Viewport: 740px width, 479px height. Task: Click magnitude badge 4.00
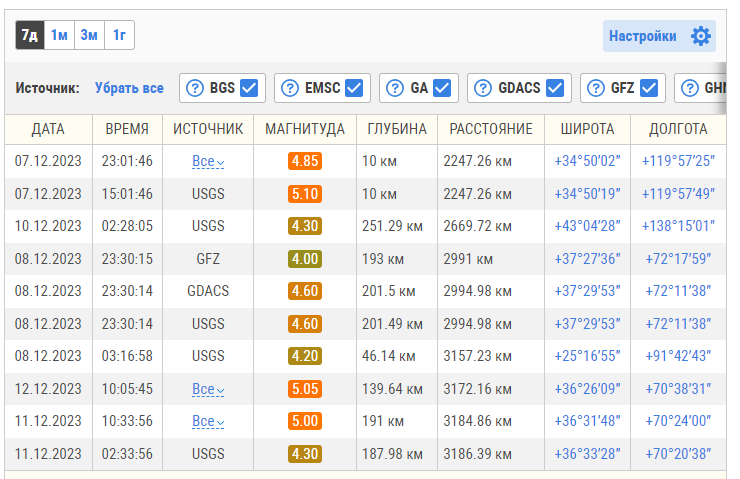[305, 259]
